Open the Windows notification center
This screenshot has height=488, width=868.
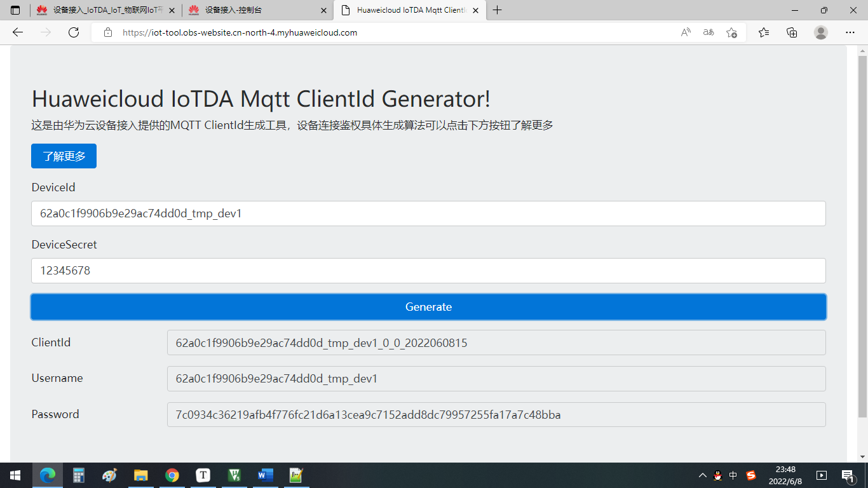click(x=848, y=475)
